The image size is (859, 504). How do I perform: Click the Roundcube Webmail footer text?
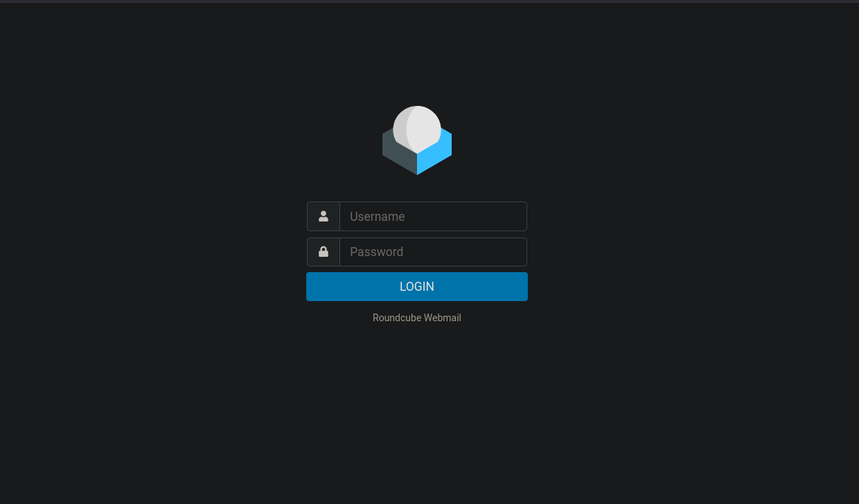[417, 318]
